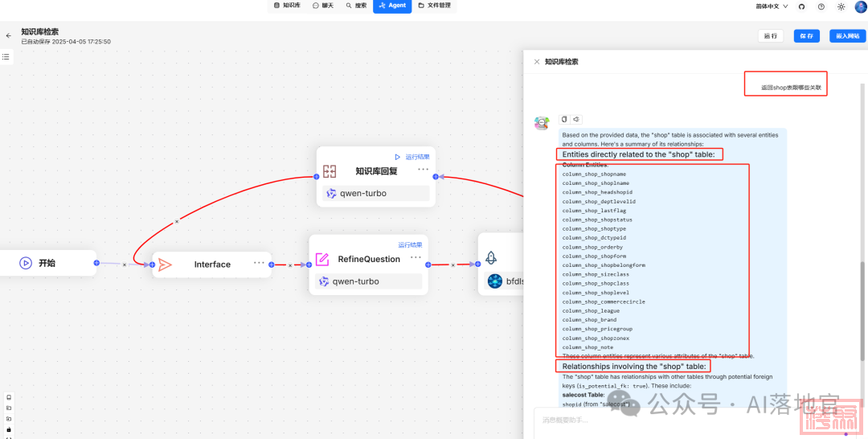The height and width of the screenshot is (439, 868).
Task: Open the RefineQuestion node three-dot menu
Action: [416, 258]
